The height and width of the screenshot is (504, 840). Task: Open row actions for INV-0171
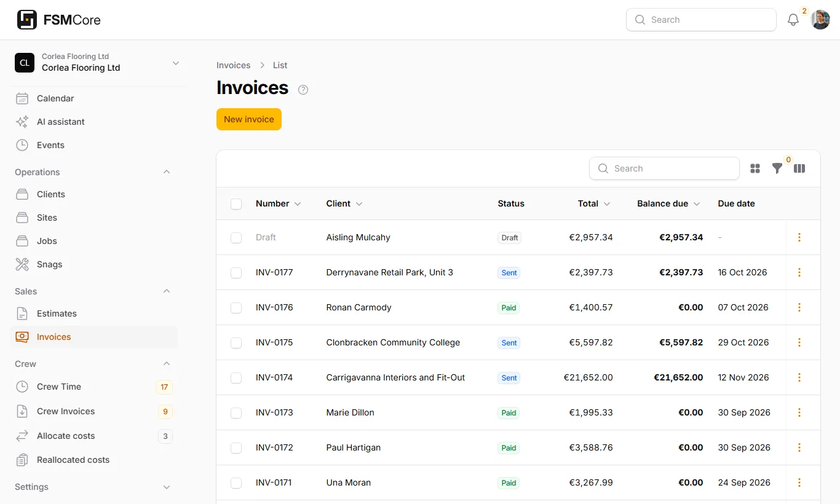tap(799, 482)
